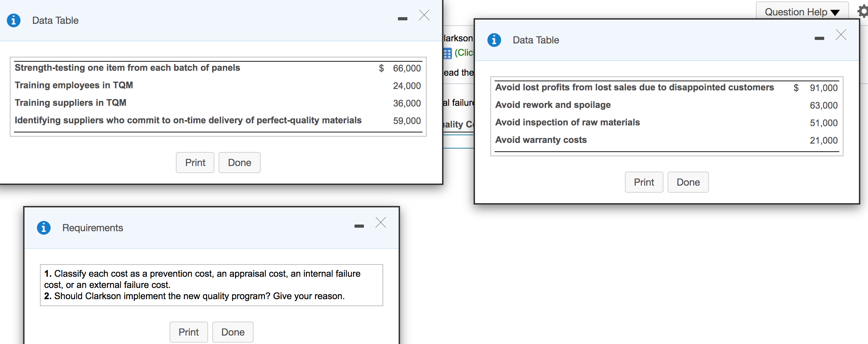This screenshot has height=344, width=868.
Task: Select 'Training suppliers in TQM' row
Action: [x=218, y=103]
